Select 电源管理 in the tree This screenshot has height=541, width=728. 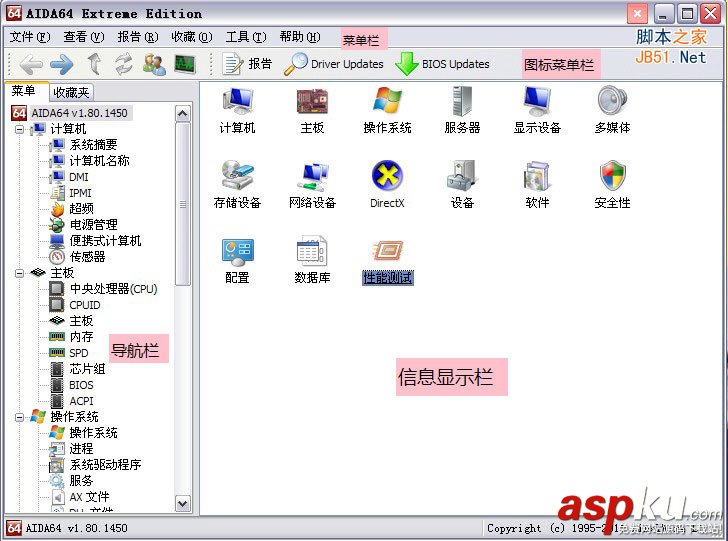click(84, 225)
